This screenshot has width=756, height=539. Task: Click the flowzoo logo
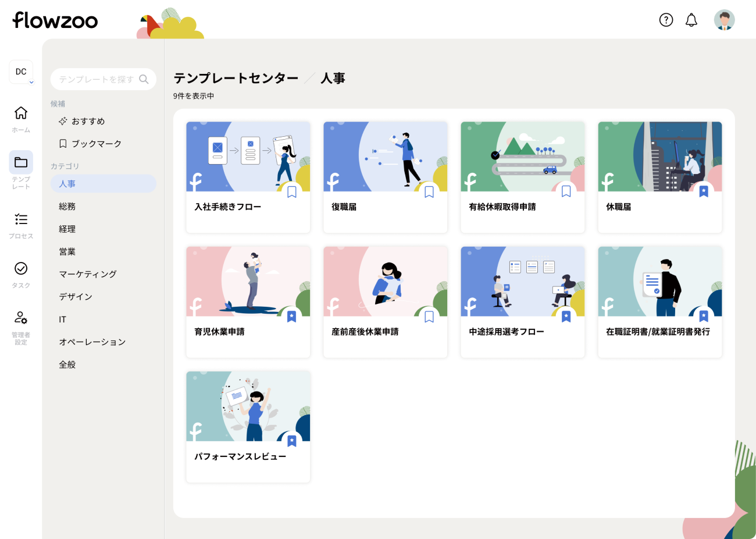click(55, 20)
